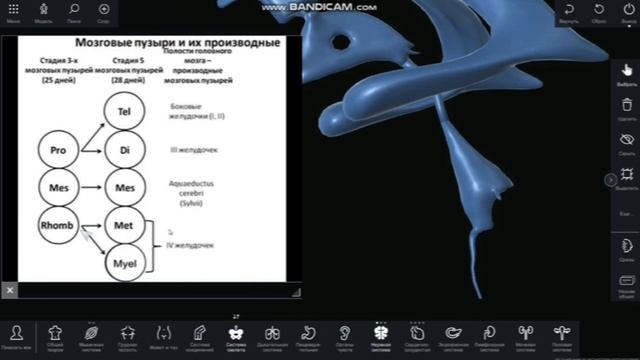Click the undo arrow icon
Image resolution: width=640 pixels, height=360 pixels.
[x=569, y=9]
